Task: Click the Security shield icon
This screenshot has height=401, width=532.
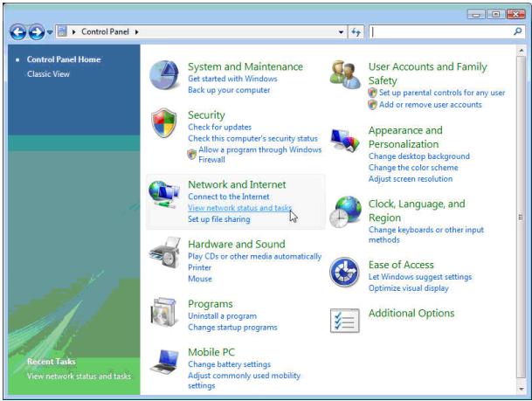Action: pyautogui.click(x=164, y=123)
